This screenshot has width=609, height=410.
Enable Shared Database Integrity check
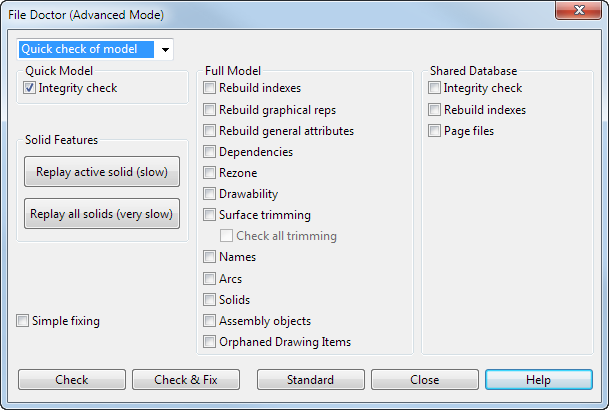tap(434, 88)
